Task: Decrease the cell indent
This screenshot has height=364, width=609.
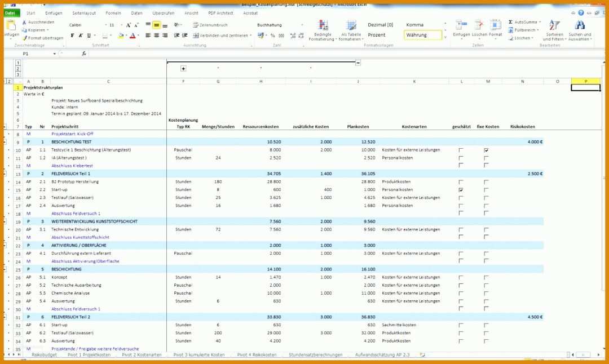Action: point(176,35)
